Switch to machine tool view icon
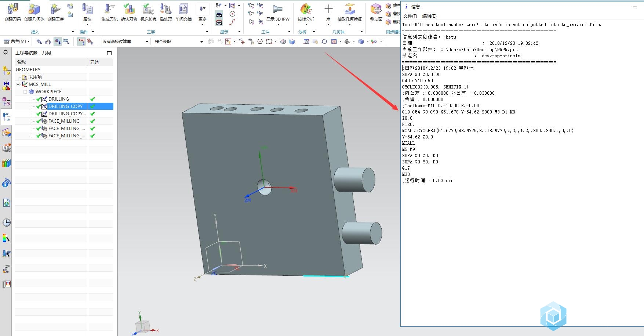 pos(48,41)
